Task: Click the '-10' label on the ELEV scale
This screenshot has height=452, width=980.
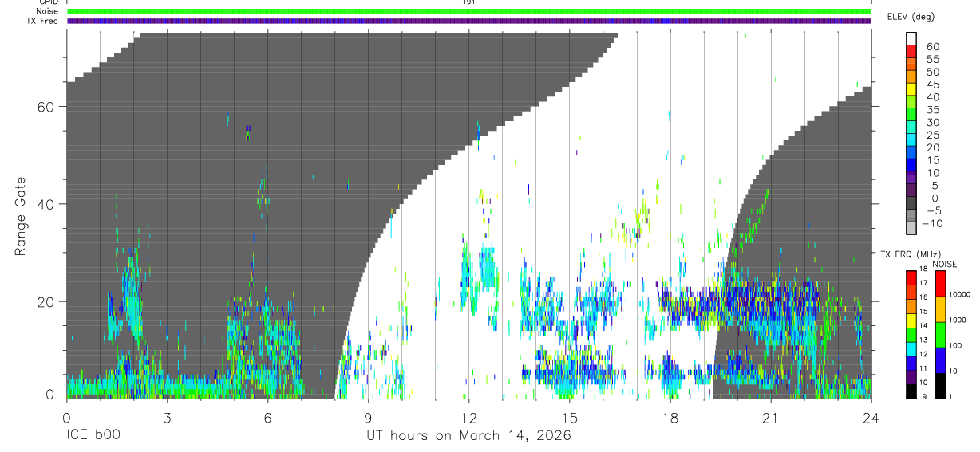Action: tap(932, 223)
